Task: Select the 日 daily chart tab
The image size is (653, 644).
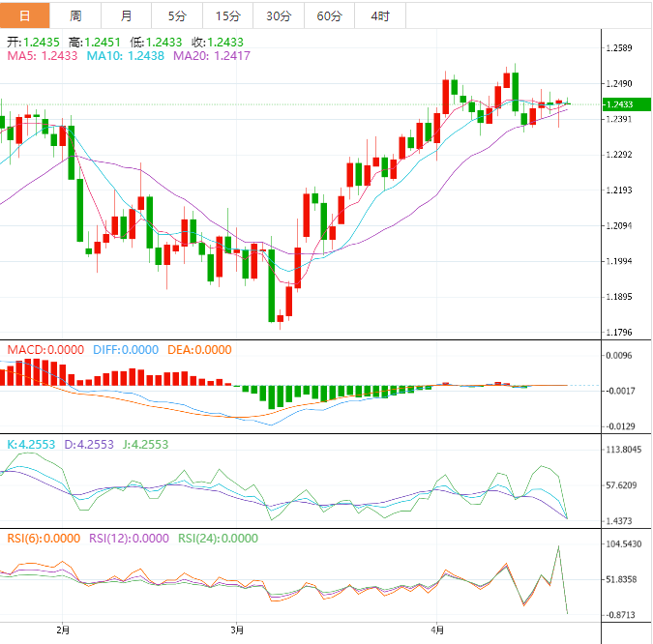Action: click(24, 15)
